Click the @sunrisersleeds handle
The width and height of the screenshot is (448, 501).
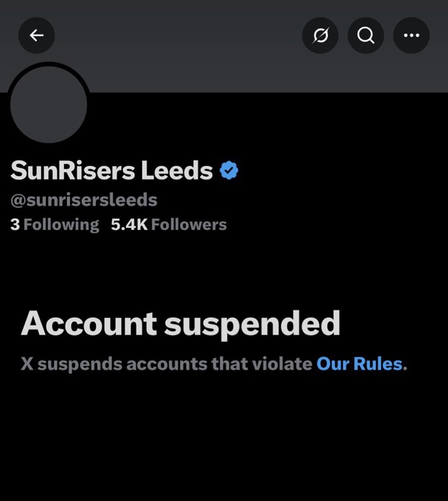(x=84, y=200)
